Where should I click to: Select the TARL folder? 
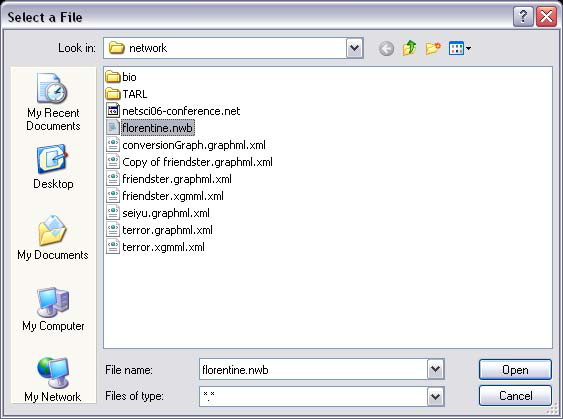point(127,94)
